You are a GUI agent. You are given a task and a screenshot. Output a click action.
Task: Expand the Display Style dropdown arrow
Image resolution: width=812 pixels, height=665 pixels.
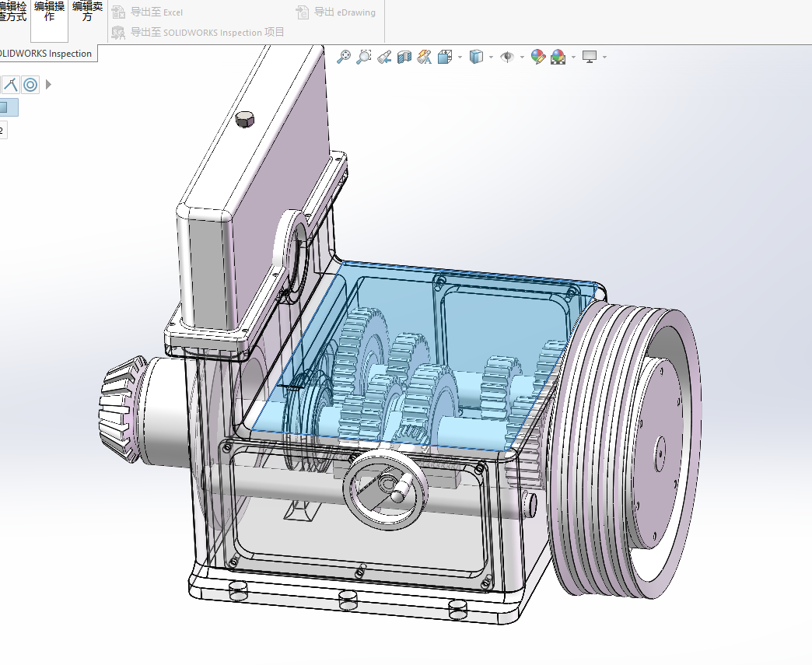[x=491, y=57]
